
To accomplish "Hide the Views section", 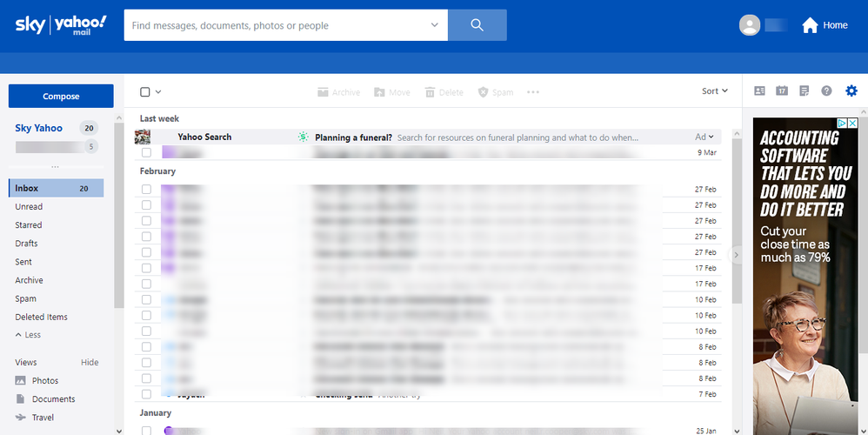I will coord(90,363).
